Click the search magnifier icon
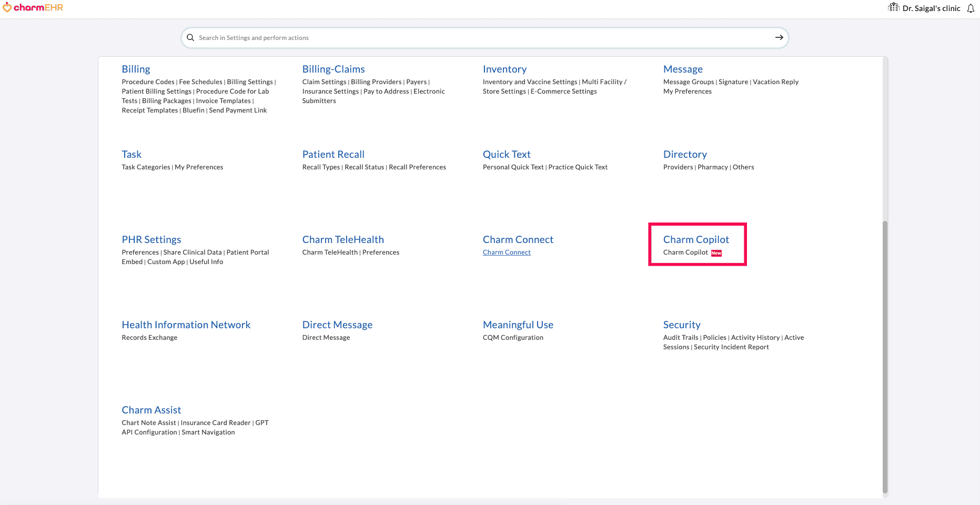The width and height of the screenshot is (980, 505). point(190,37)
